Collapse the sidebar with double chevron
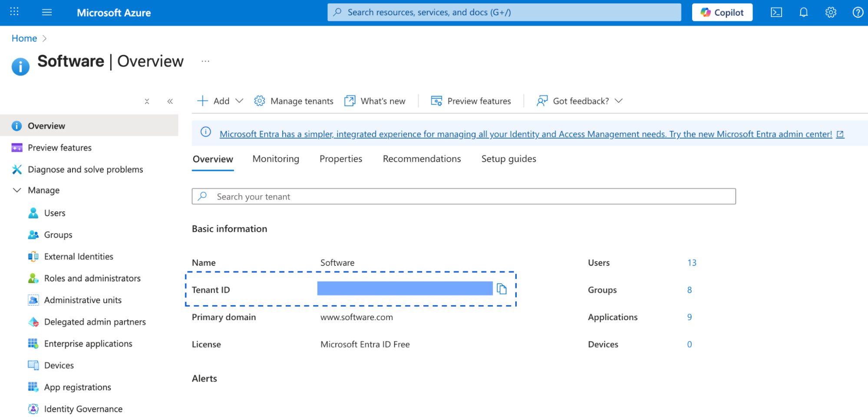Viewport: 868px width, 420px height. pos(170,101)
